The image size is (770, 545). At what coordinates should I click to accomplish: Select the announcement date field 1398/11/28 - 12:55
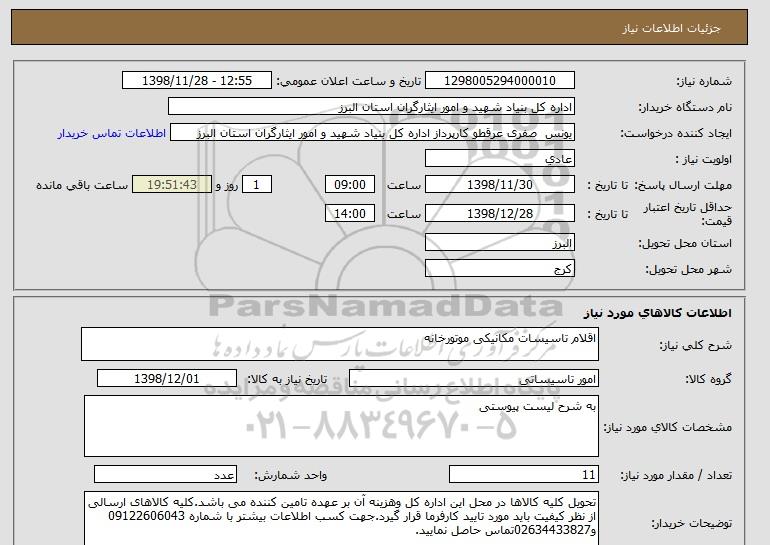[196, 81]
